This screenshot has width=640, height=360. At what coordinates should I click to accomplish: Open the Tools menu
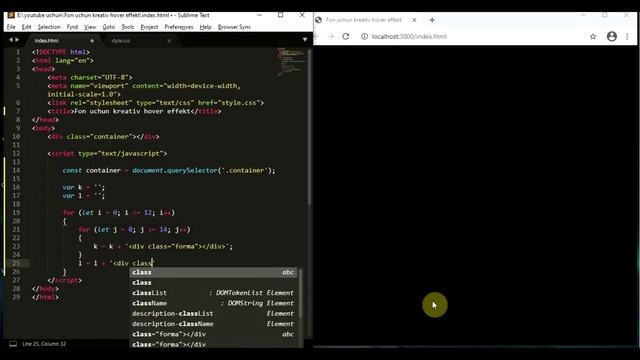point(128,27)
